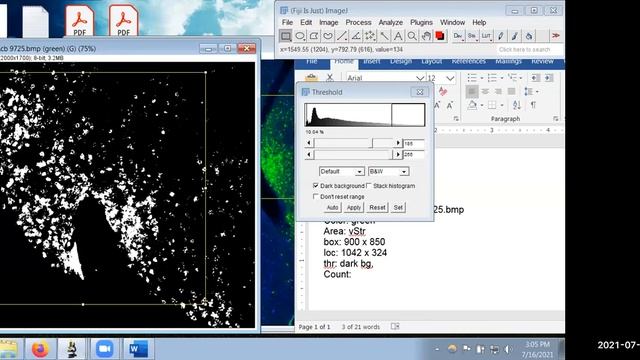Click right arrow of minimum threshold slider

click(x=398, y=143)
